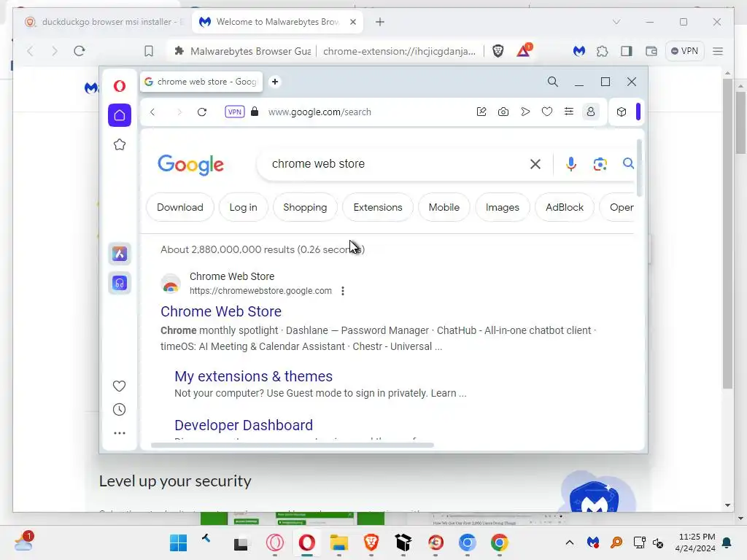The image size is (747, 560).
Task: Clear the Google search box text
Action: tap(535, 164)
